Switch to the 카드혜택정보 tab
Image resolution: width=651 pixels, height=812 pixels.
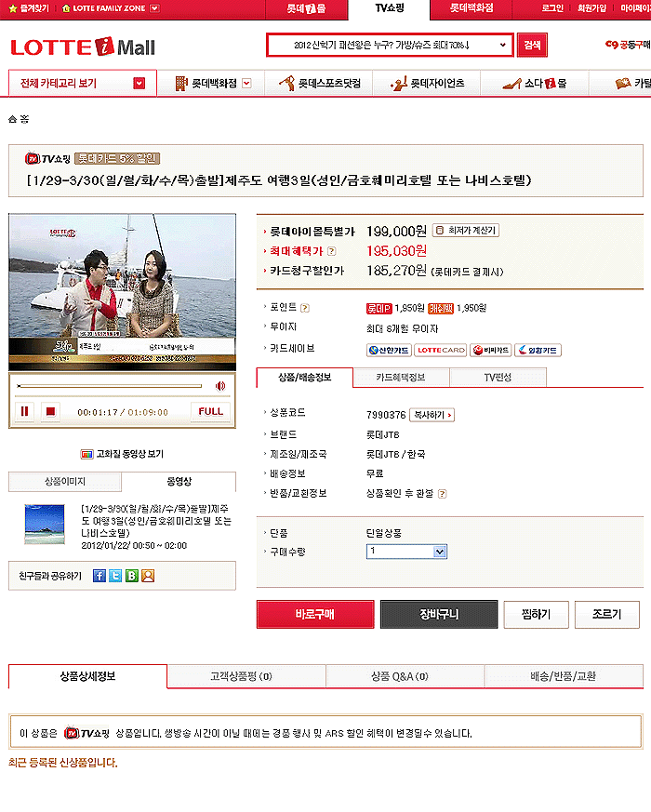(x=401, y=378)
